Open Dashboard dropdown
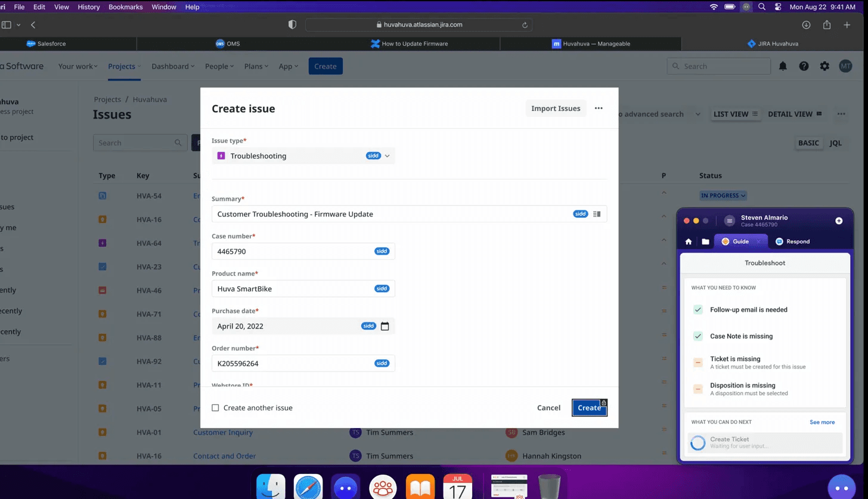868x499 pixels. [173, 66]
